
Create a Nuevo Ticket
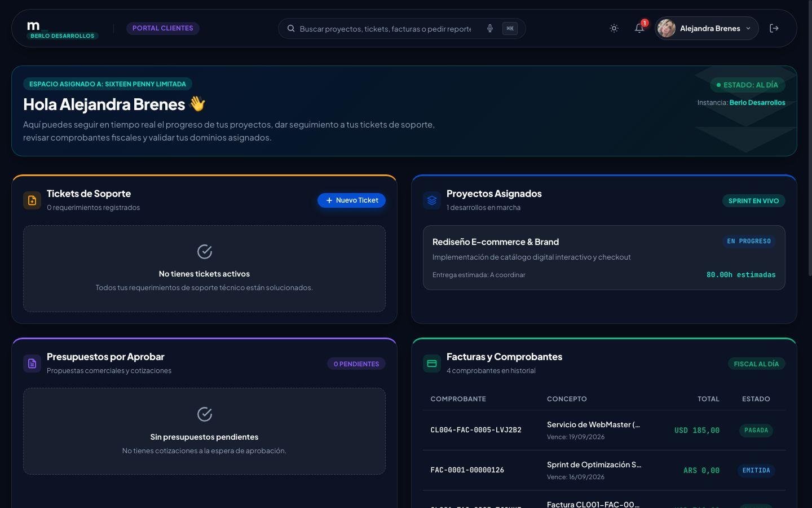[x=352, y=200]
